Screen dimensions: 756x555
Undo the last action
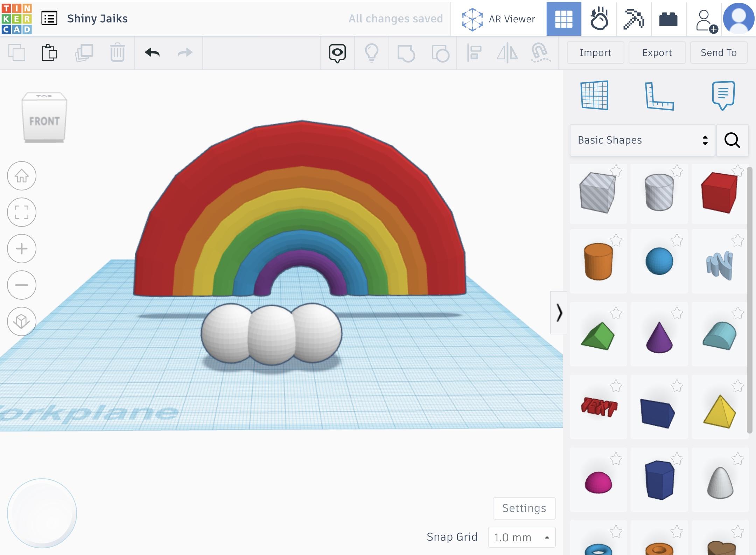(152, 53)
